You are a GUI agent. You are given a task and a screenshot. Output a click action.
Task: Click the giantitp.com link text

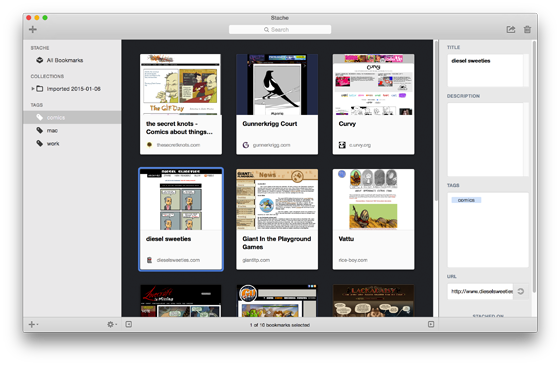click(256, 260)
